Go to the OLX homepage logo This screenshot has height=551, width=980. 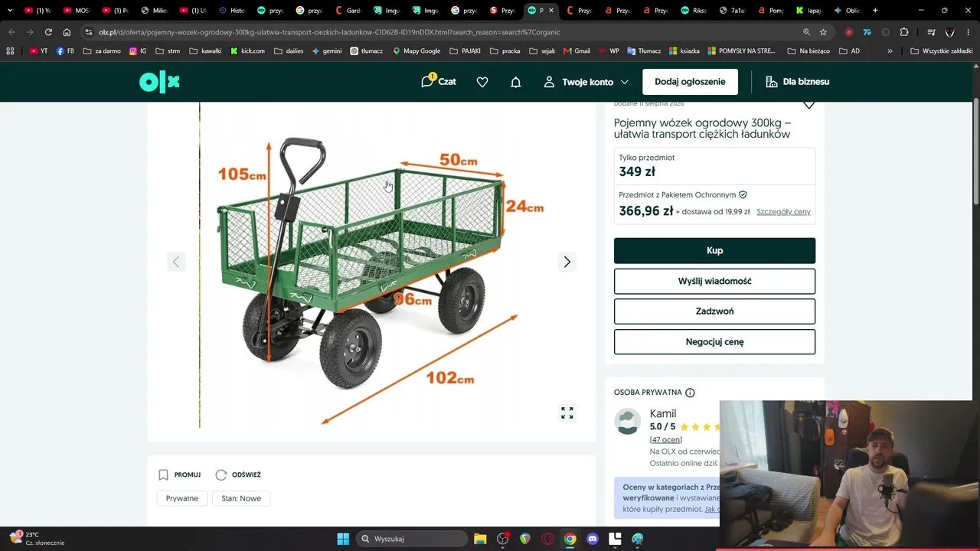pos(159,82)
